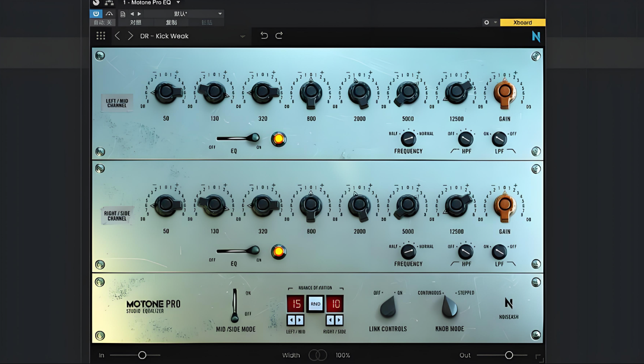The width and height of the screenshot is (644, 364).
Task: Click the Right/Side channel 320 Hz knob
Action: point(263,204)
